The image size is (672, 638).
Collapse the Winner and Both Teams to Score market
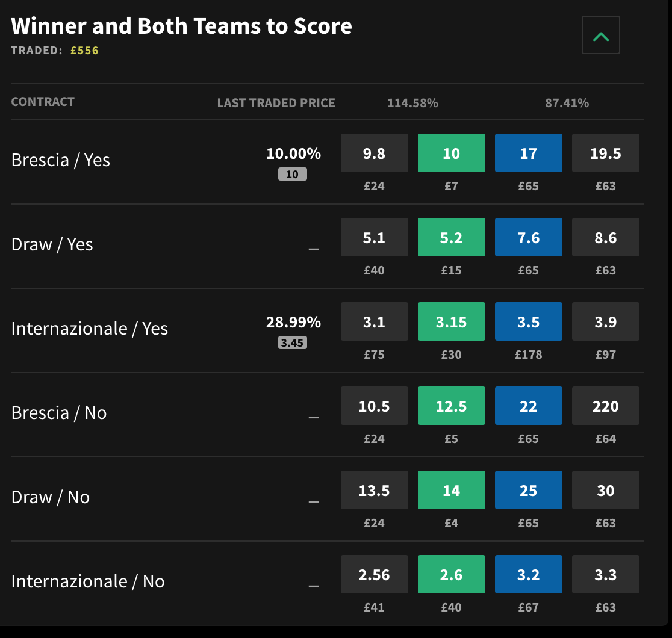[600, 36]
